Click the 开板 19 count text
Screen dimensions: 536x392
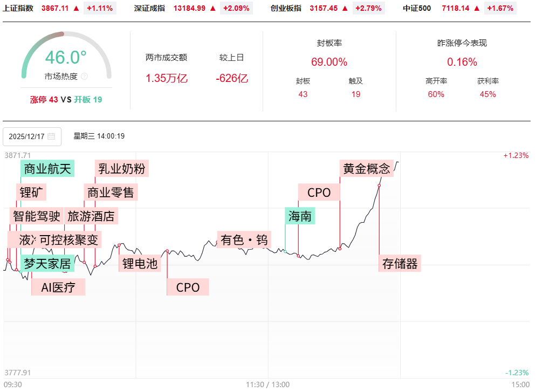88,100
